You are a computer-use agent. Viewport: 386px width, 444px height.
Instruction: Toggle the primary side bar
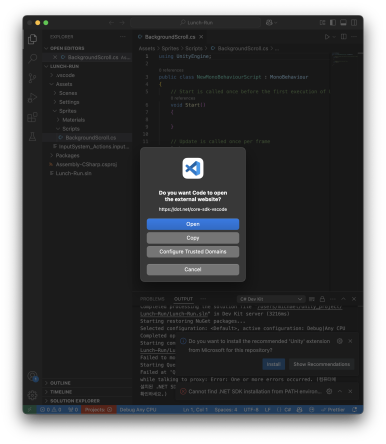(333, 23)
